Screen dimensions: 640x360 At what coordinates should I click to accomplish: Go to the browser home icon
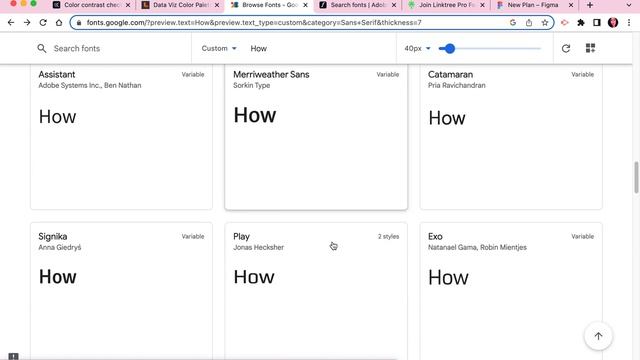59,22
